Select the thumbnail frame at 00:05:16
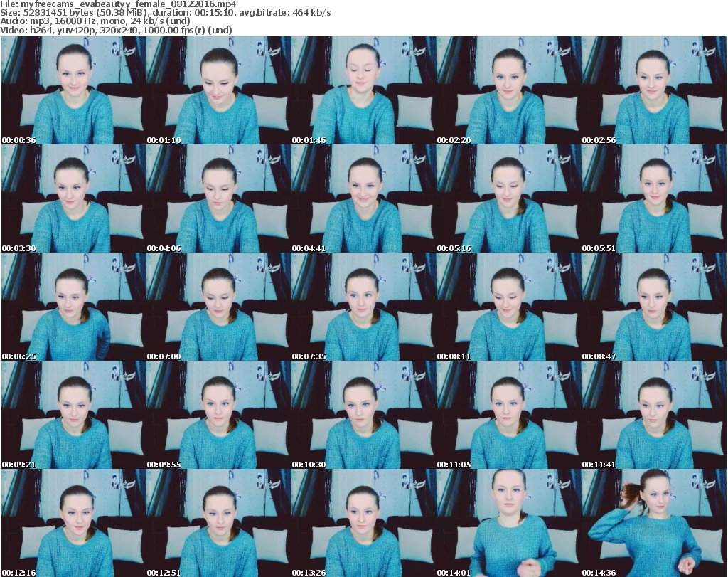Image resolution: width=728 pixels, height=577 pixels. 509,198
